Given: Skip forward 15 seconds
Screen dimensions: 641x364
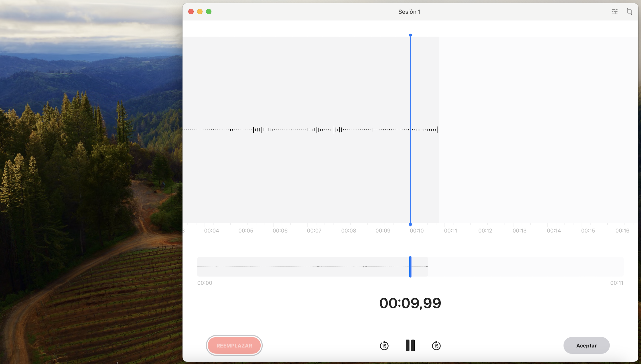Looking at the screenshot, I should [436, 345].
